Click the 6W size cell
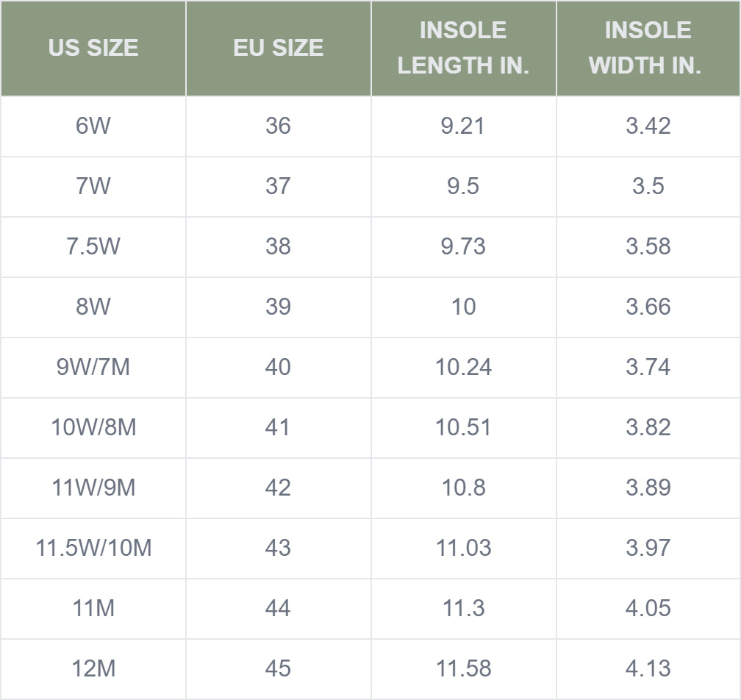The width and height of the screenshot is (741, 700). click(x=93, y=126)
